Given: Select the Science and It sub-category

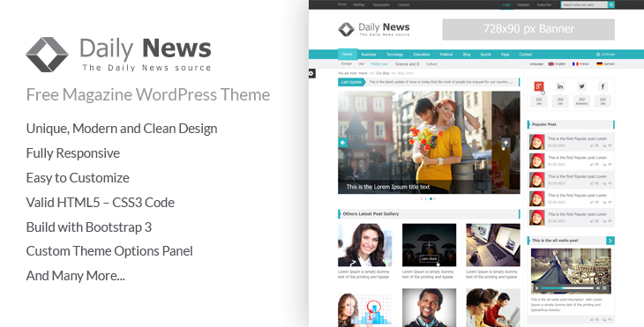Looking at the screenshot, I should (407, 64).
